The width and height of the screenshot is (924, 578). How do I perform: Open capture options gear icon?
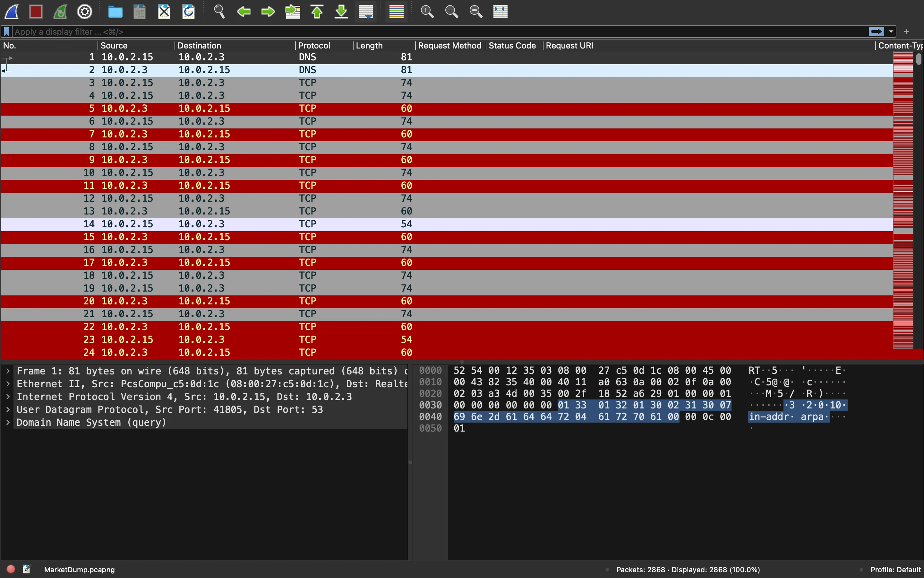point(85,12)
